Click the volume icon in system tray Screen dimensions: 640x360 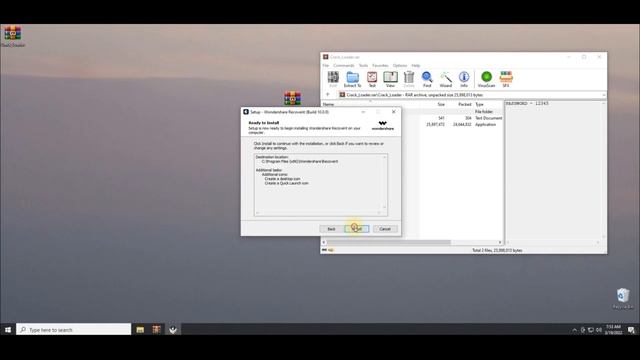coord(599,330)
